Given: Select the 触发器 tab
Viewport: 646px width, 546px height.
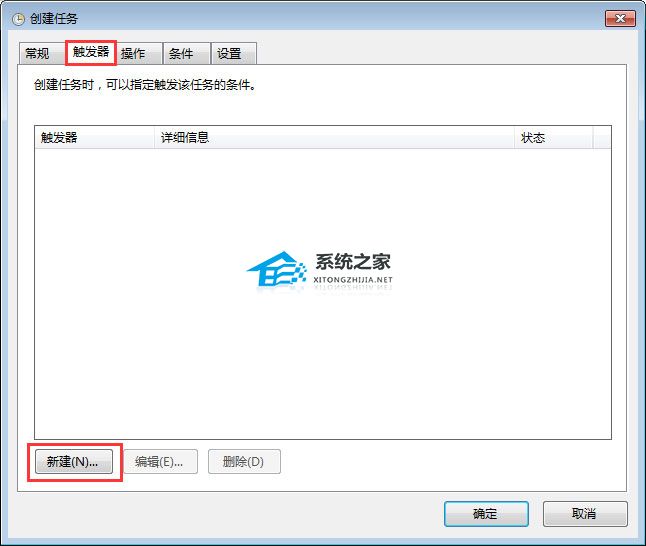Looking at the screenshot, I should pyautogui.click(x=91, y=52).
